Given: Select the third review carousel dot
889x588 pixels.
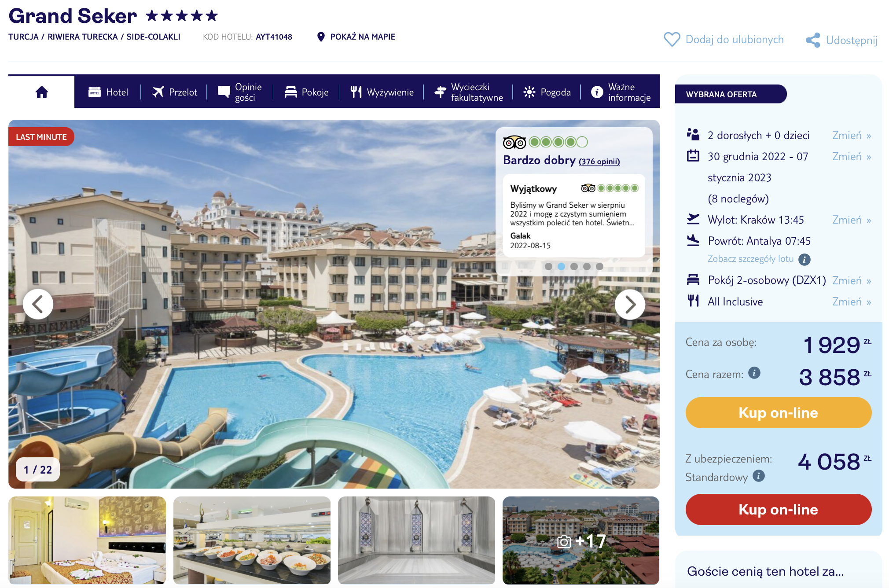Looking at the screenshot, I should click(x=574, y=266).
